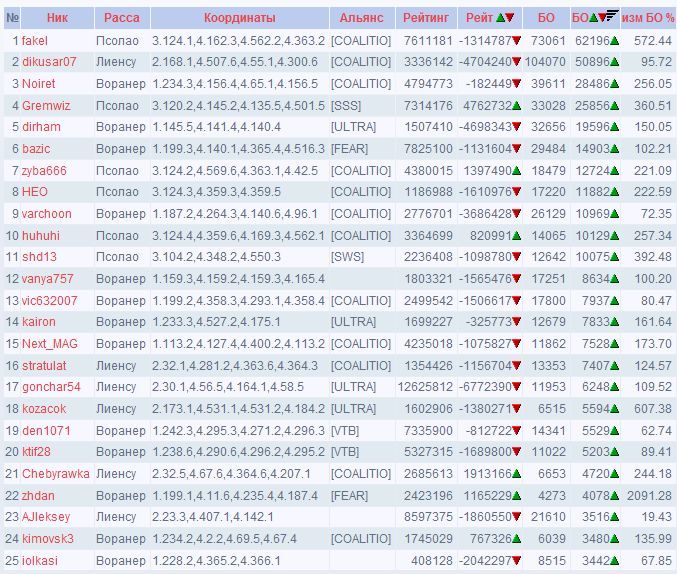Click green up arrow in Рейт header
Image resolution: width=677 pixels, height=574 pixels.
coord(499,18)
